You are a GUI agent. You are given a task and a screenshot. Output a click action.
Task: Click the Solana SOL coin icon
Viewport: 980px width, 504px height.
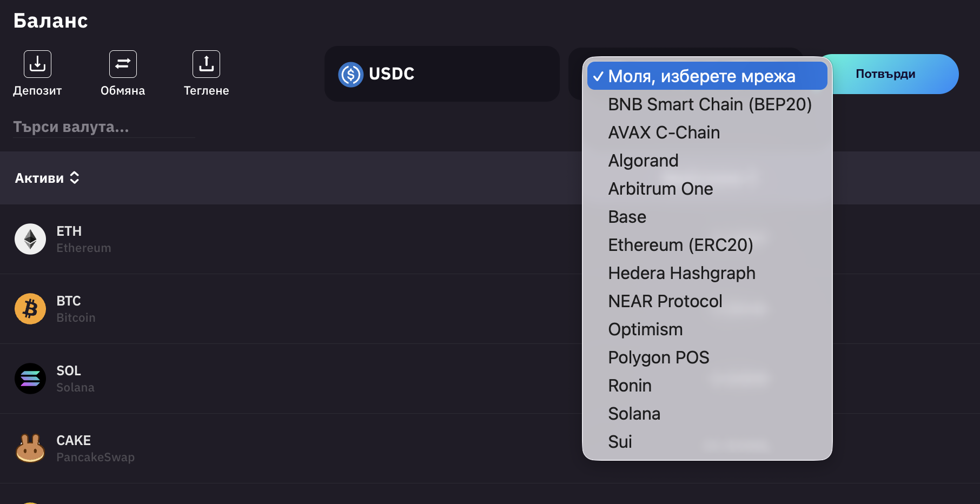click(30, 379)
